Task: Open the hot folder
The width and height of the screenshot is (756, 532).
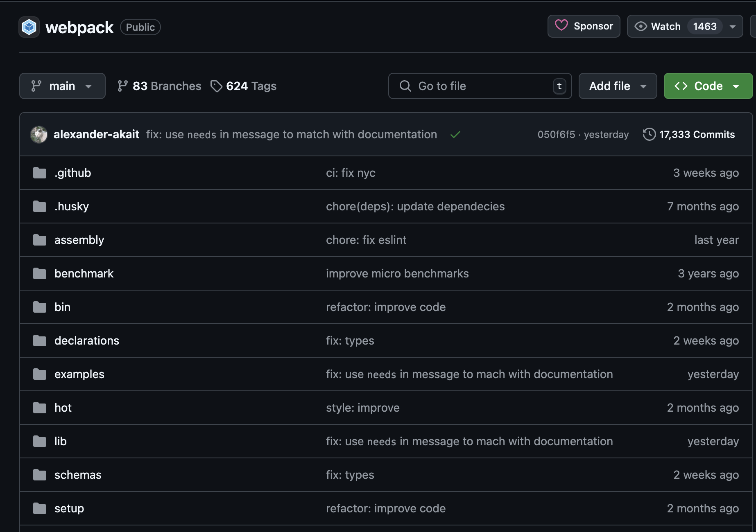Action: (x=63, y=408)
